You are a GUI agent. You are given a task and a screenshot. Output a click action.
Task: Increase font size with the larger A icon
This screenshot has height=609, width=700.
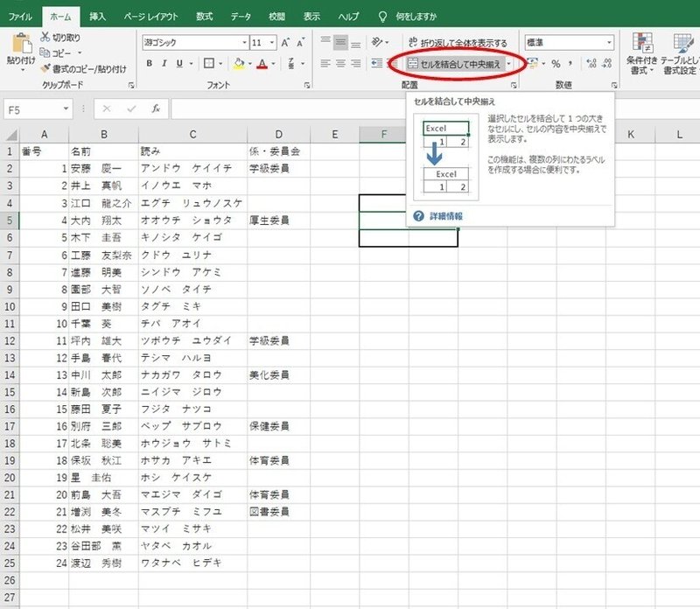click(286, 42)
